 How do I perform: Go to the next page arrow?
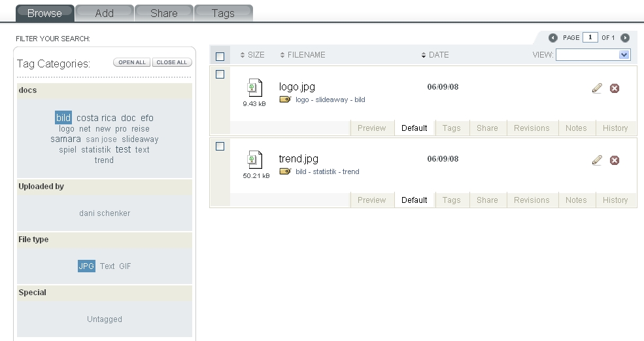tap(625, 38)
